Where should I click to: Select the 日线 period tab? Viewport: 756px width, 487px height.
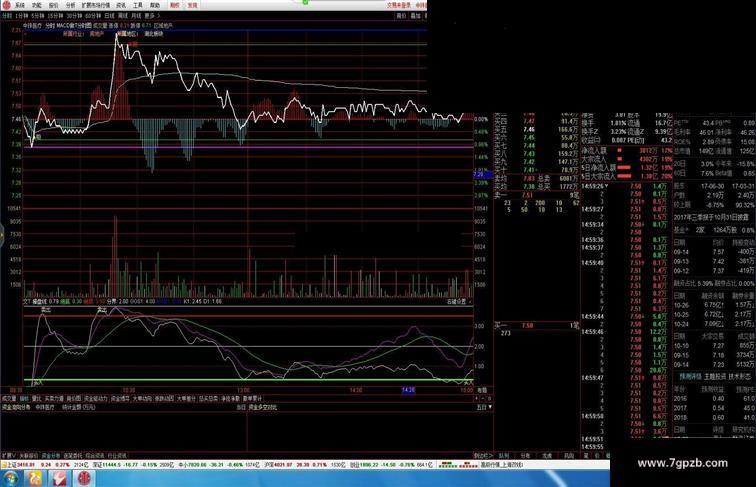tap(109, 16)
